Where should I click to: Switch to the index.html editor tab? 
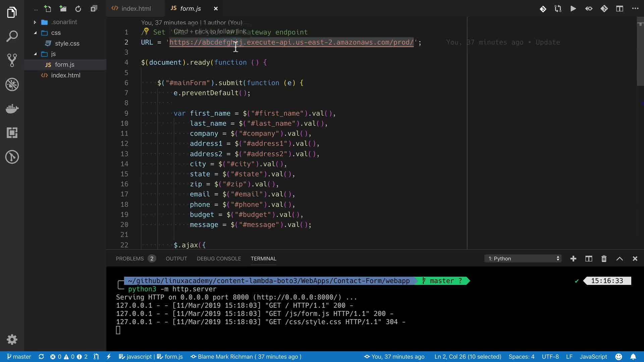(x=136, y=9)
